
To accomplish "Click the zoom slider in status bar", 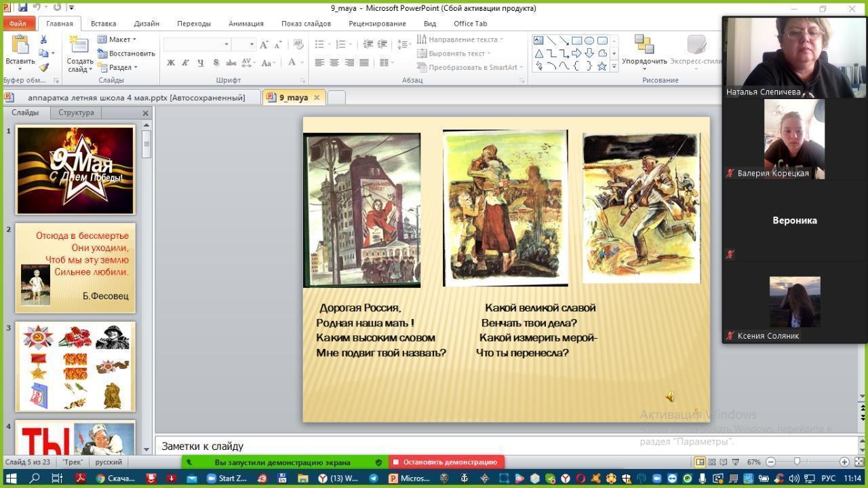I will [x=797, y=462].
